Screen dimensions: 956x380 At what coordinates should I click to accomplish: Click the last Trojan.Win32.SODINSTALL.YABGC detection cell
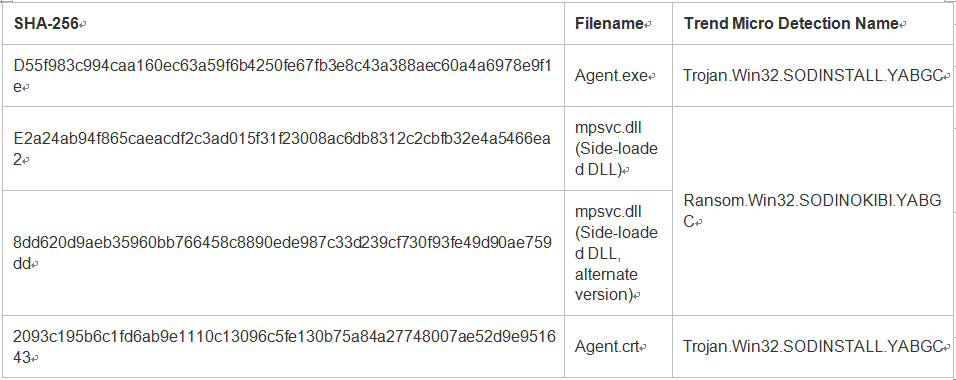pos(813,346)
